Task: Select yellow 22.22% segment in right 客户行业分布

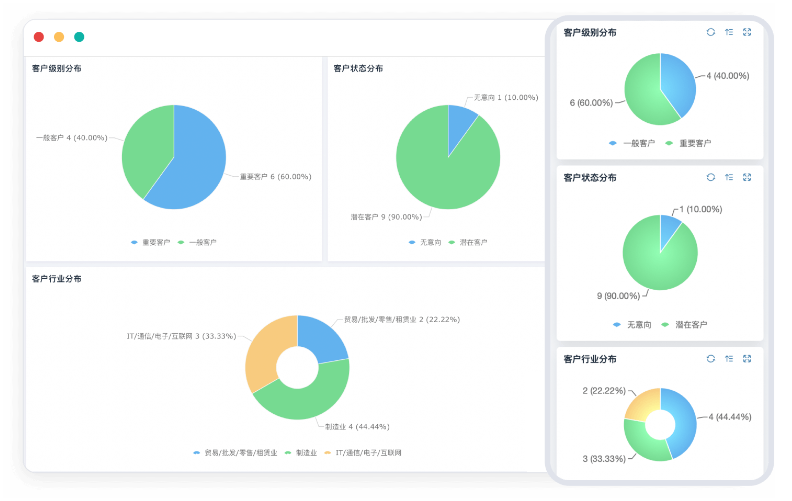Action: (642, 404)
